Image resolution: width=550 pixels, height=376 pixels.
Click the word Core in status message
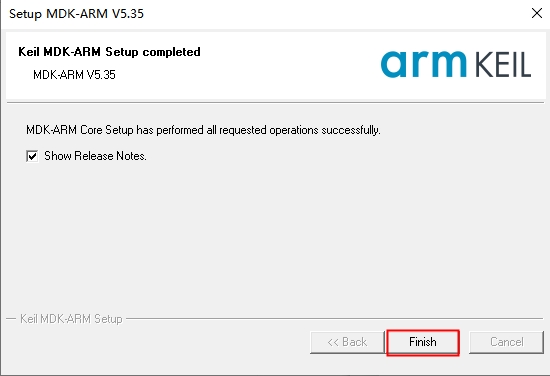(91, 130)
